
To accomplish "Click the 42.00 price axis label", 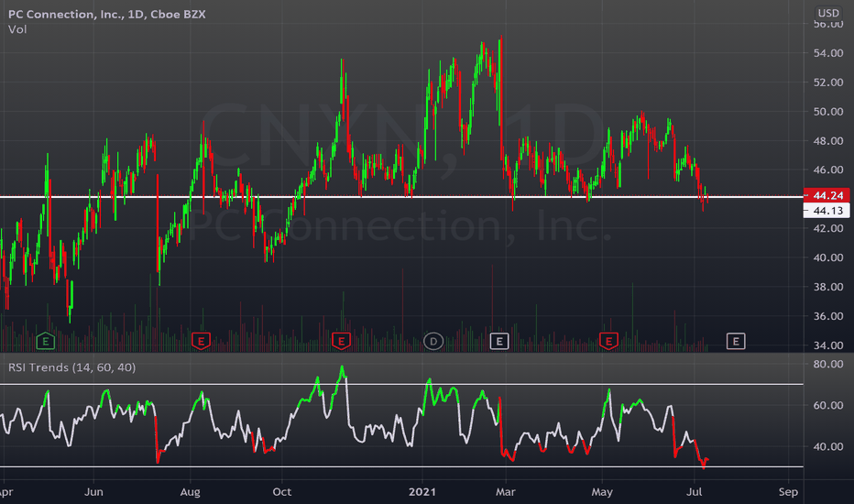I will [x=827, y=228].
